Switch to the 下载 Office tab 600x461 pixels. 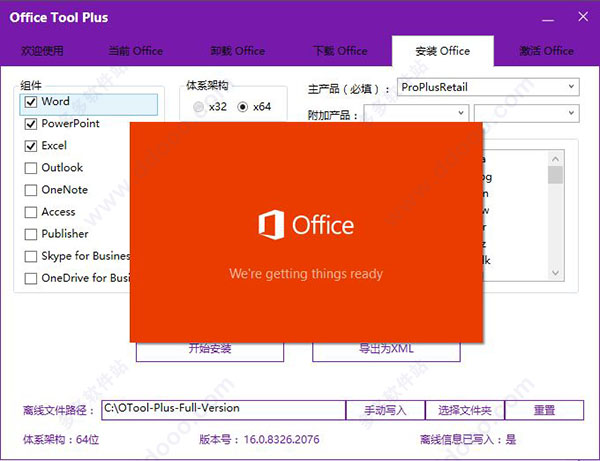click(340, 51)
